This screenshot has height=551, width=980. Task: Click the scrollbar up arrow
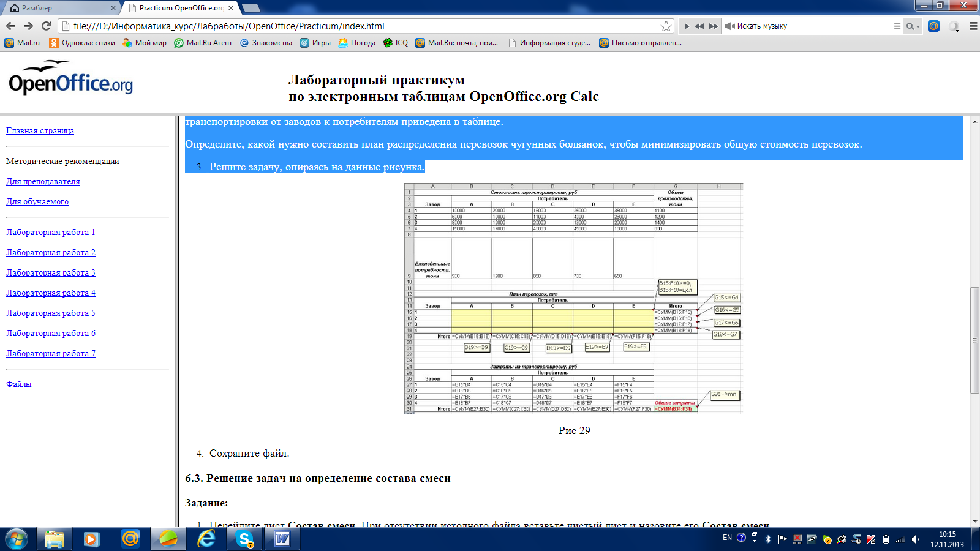pos(974,122)
